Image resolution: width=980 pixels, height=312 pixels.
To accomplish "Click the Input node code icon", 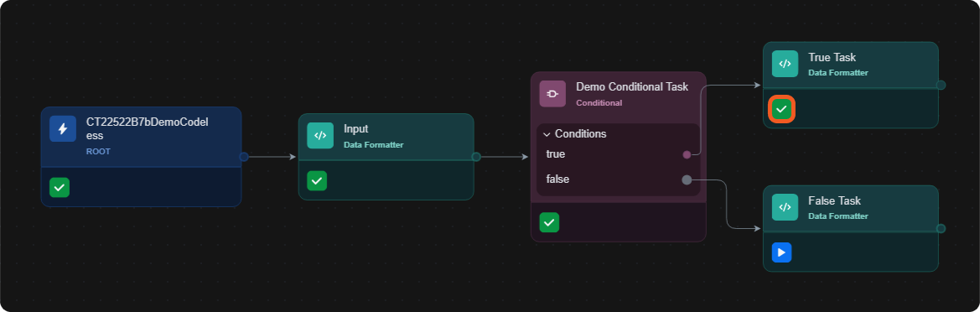I will click(x=320, y=135).
